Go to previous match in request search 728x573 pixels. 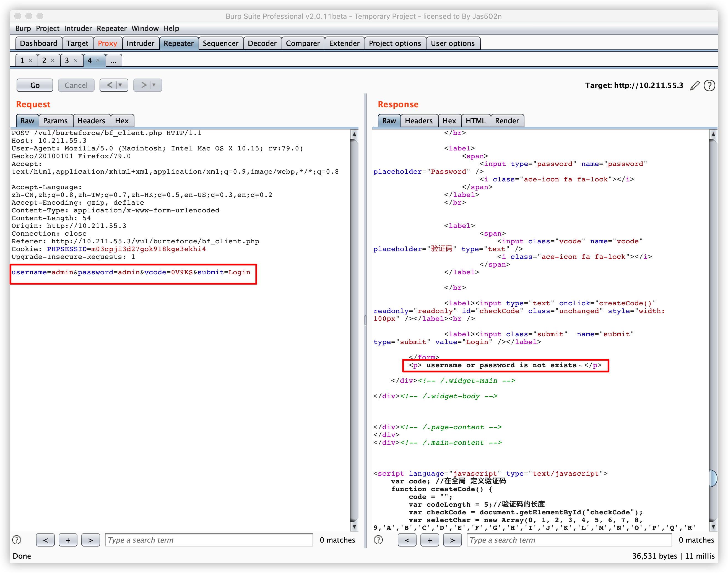pyautogui.click(x=46, y=540)
